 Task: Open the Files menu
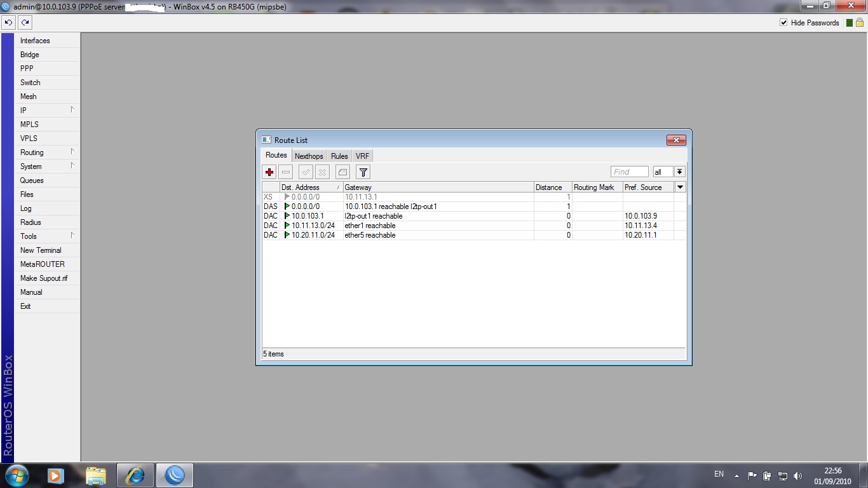(47, 194)
